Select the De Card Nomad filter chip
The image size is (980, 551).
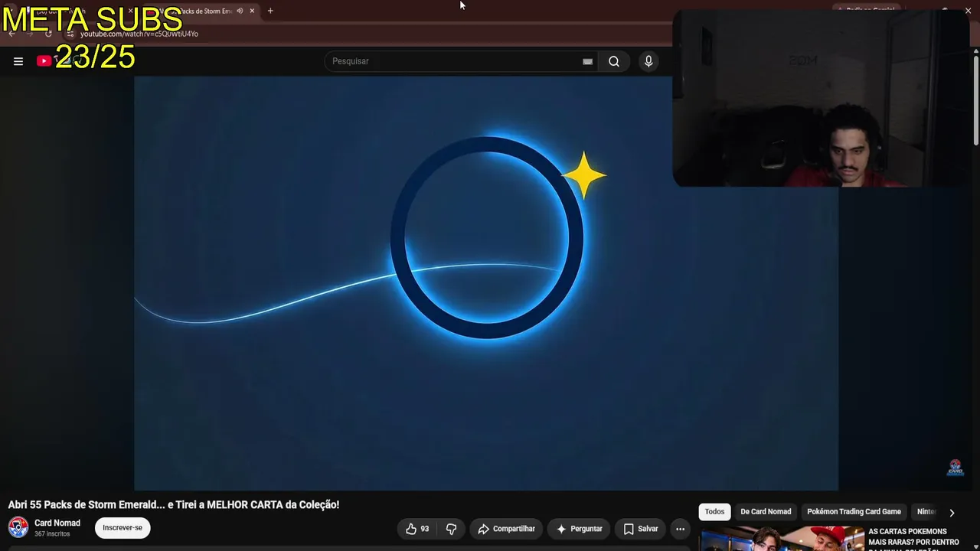[x=766, y=511]
